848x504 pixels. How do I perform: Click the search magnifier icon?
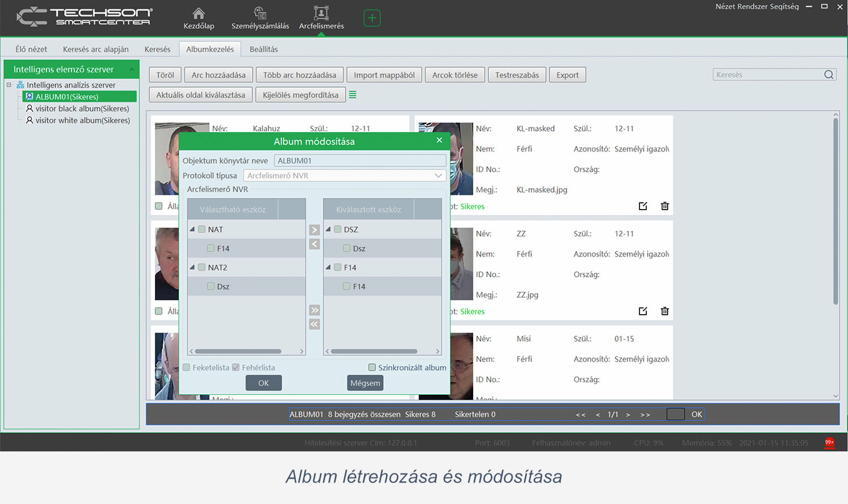829,74
